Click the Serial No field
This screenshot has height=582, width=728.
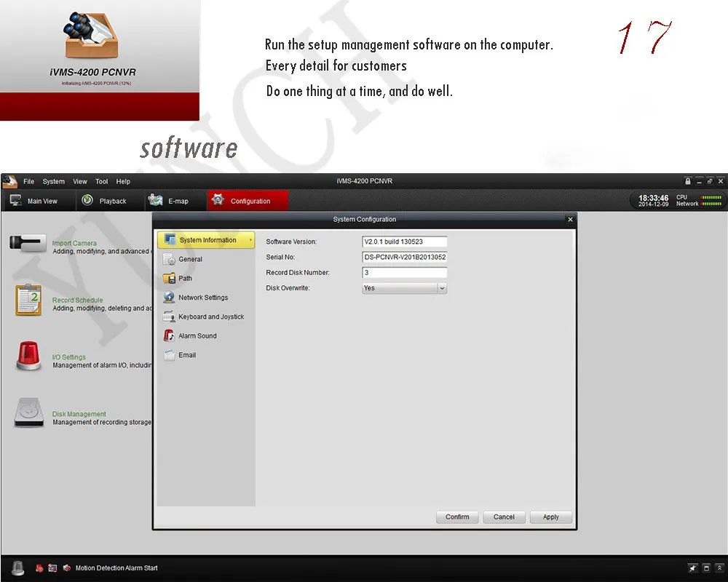404,257
